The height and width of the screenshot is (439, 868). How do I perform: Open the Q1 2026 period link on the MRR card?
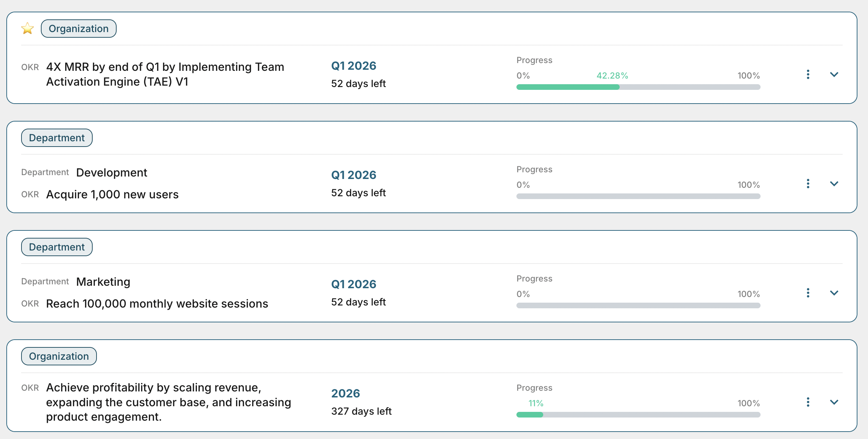click(354, 66)
